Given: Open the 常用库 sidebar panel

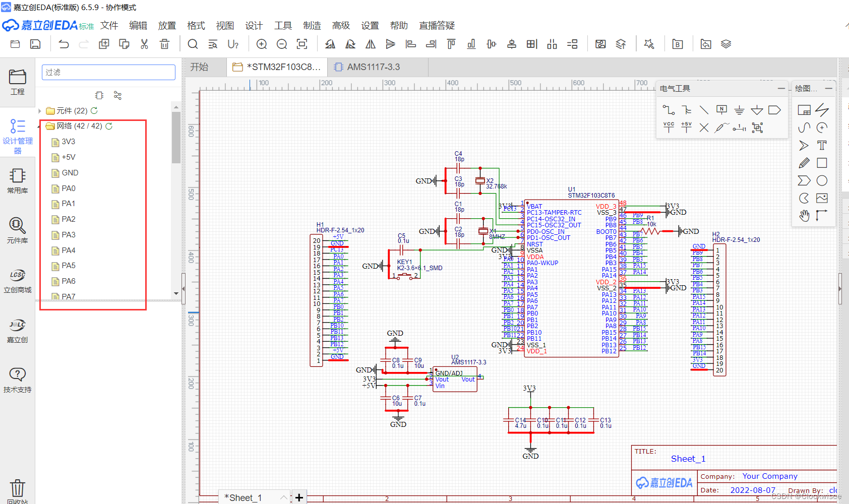Looking at the screenshot, I should [x=18, y=181].
